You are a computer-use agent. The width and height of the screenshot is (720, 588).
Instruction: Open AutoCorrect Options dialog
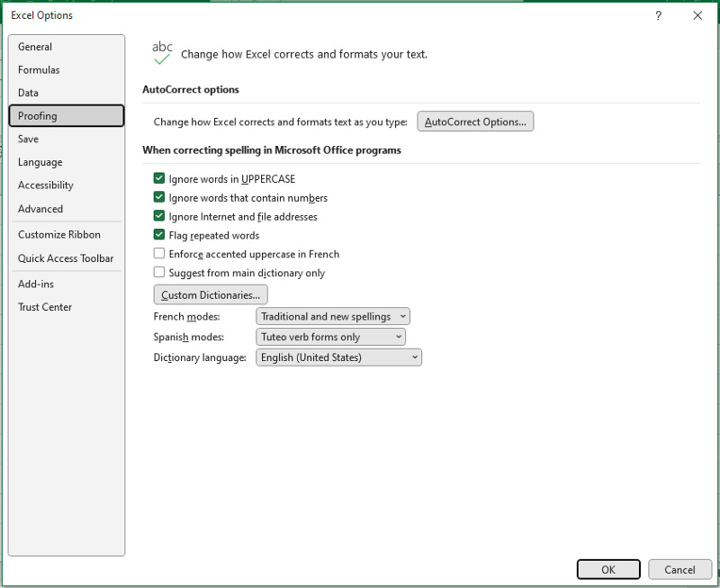point(475,122)
